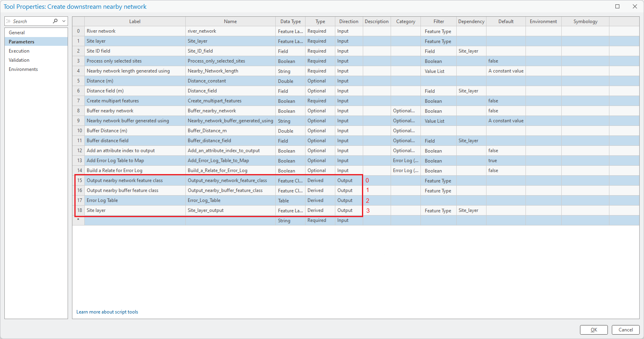Click the magnifier icon in the search box
The image size is (644, 339).
(55, 21)
